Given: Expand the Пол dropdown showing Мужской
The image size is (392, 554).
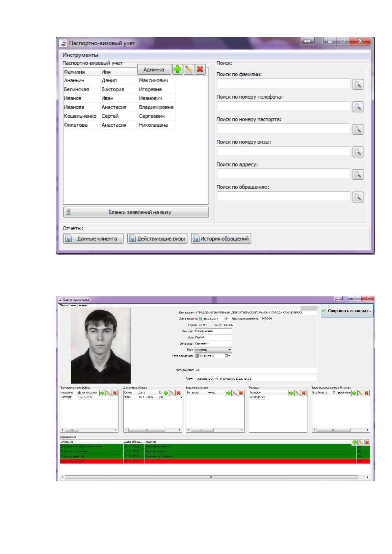Looking at the screenshot, I should pyautogui.click(x=213, y=350).
